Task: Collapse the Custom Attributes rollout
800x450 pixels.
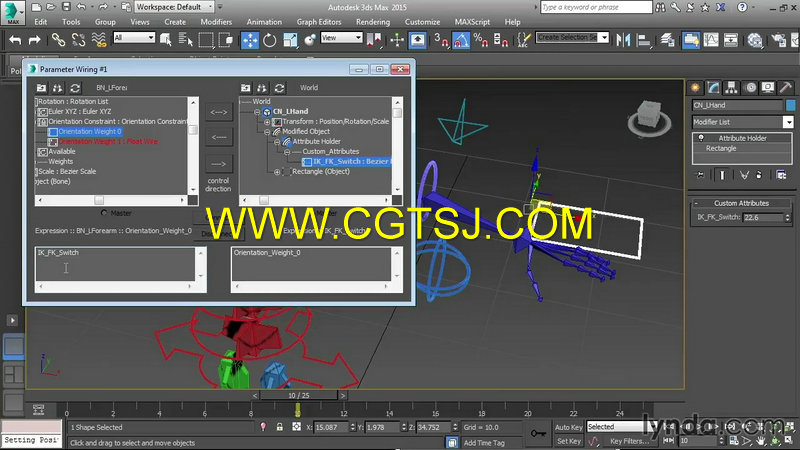Action: (741, 203)
